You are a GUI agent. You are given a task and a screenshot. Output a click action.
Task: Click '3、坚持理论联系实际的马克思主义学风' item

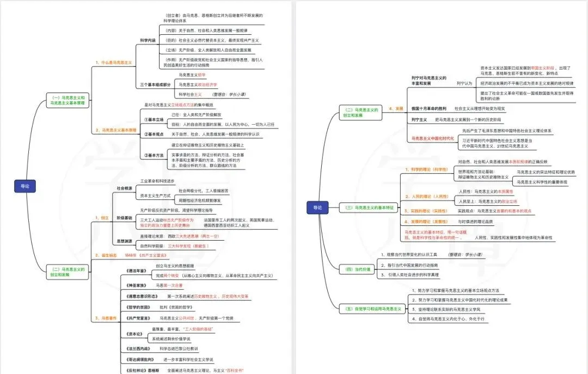(446, 309)
